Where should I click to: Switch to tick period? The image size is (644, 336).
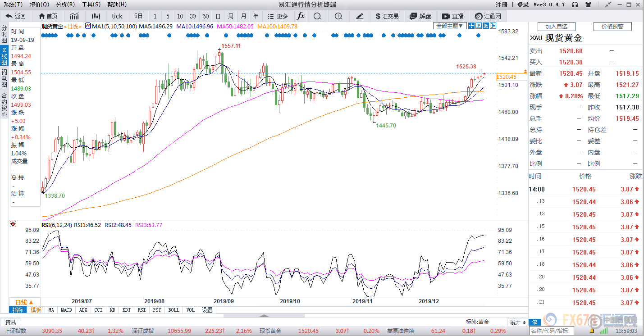pos(117,16)
